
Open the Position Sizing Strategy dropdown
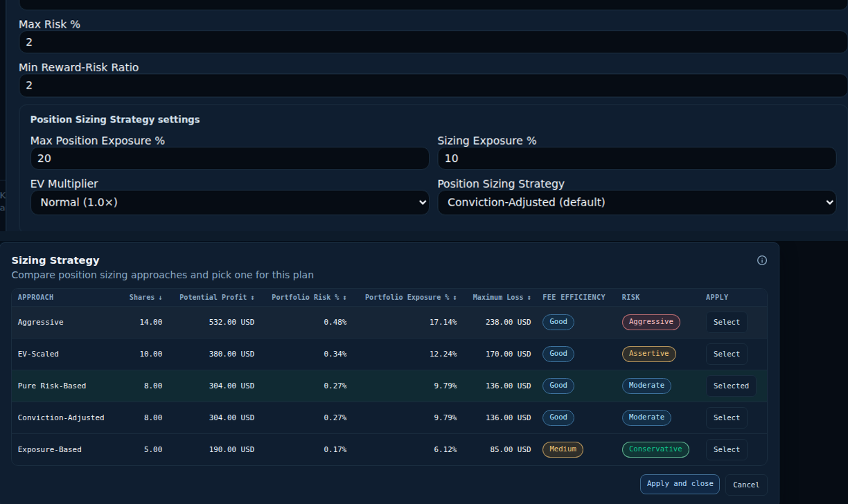click(x=637, y=203)
